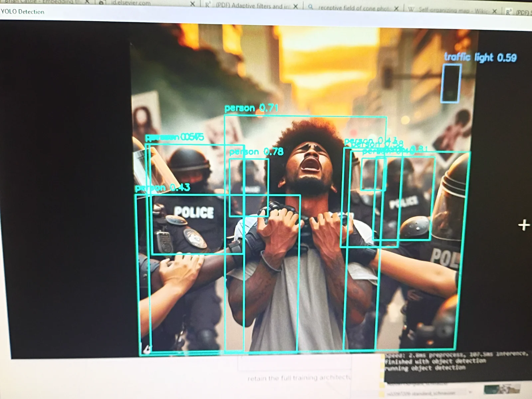Click the image thumbnail below the terminal
Image resolution: width=532 pixels, height=399 pixels.
tap(501, 389)
